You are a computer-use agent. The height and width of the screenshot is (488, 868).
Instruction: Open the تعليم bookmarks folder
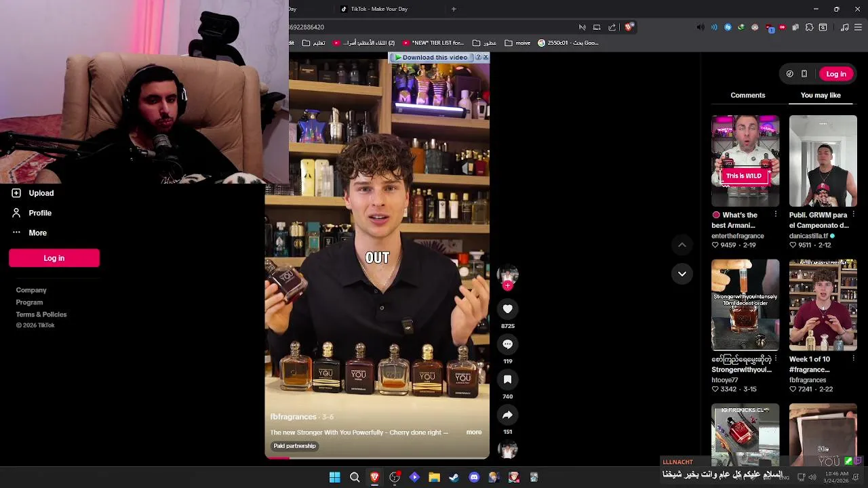coord(313,43)
